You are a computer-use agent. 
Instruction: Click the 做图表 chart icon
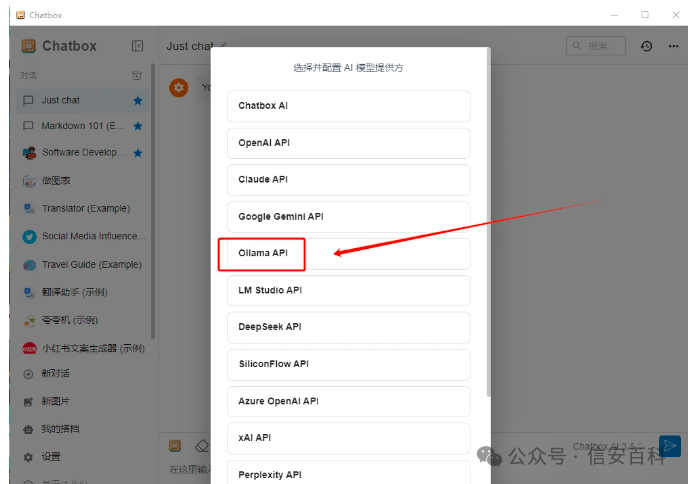[x=29, y=181]
